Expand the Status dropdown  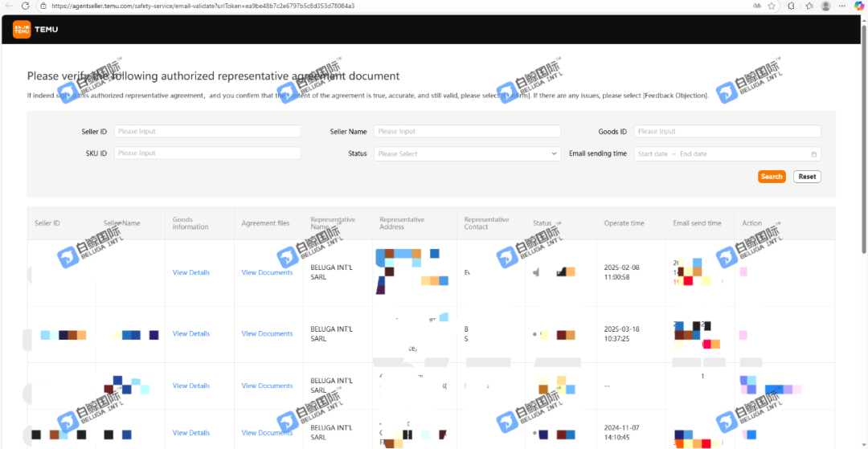(x=467, y=153)
